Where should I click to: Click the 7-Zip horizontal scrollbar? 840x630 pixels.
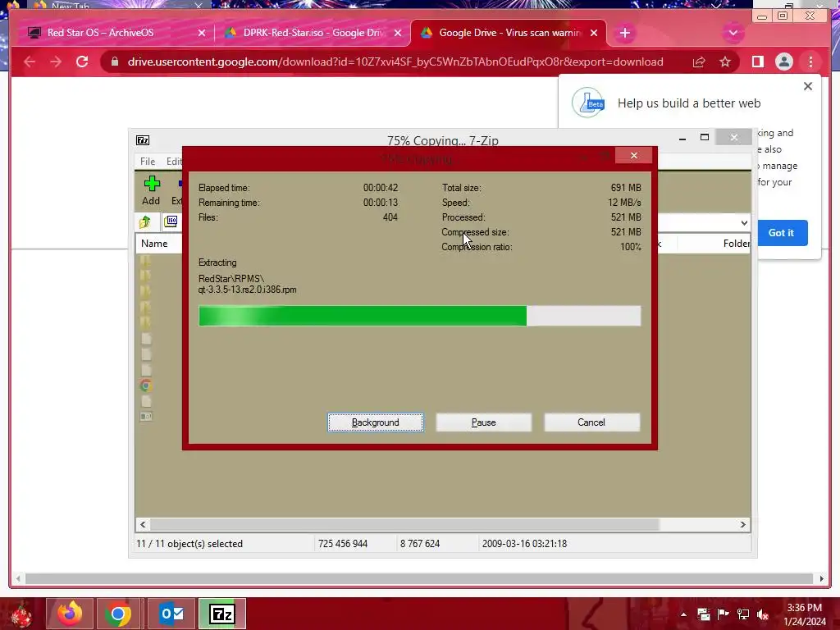(404, 524)
